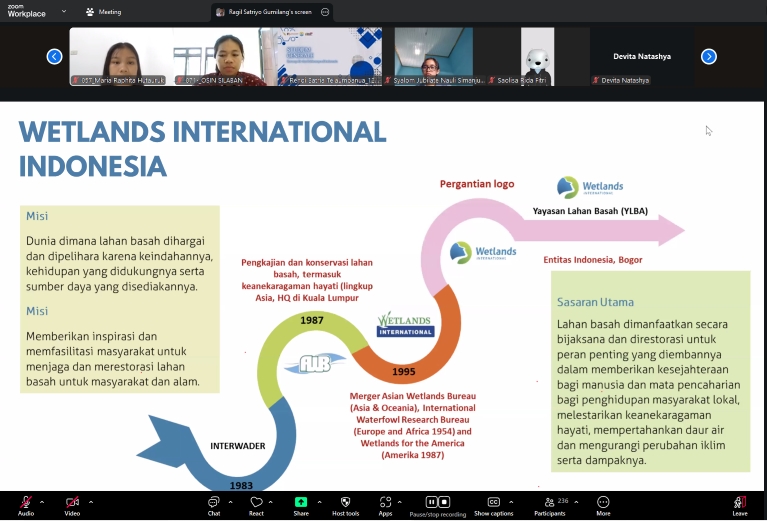
Task: Click the old Wetlands International logo
Action: (405, 324)
